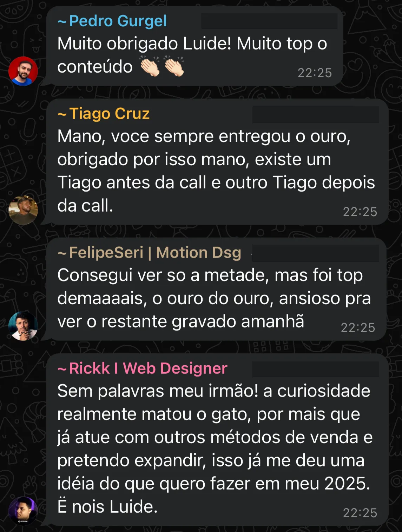Tap redacted number beside Tiago Cruz
402x532 pixels.
pyautogui.click(x=316, y=114)
